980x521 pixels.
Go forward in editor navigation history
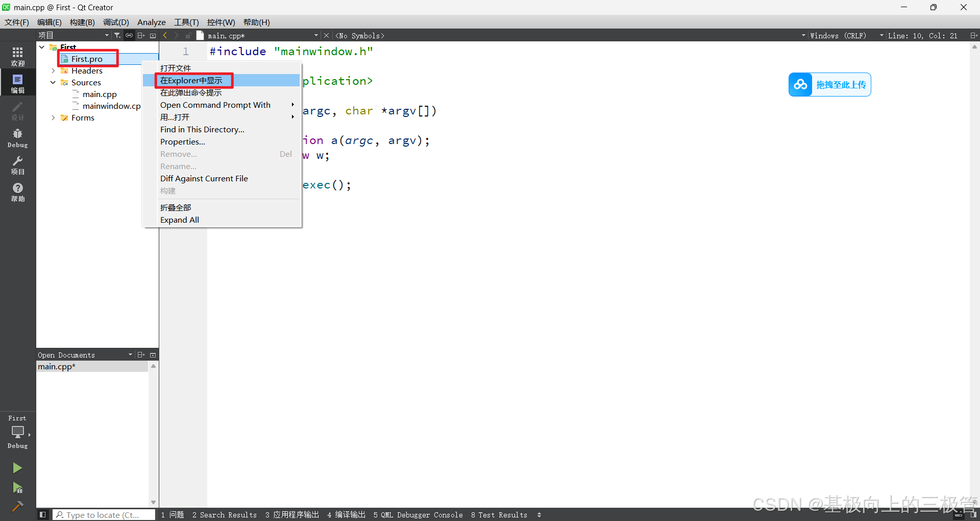point(177,35)
